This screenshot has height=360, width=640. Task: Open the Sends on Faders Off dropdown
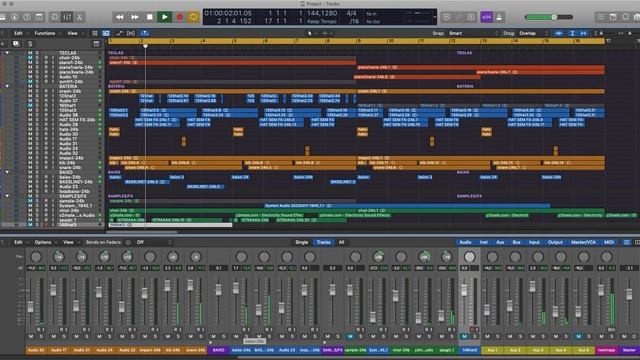point(154,242)
